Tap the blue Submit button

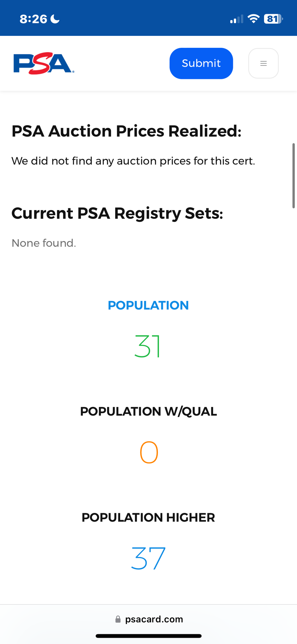coord(201,63)
